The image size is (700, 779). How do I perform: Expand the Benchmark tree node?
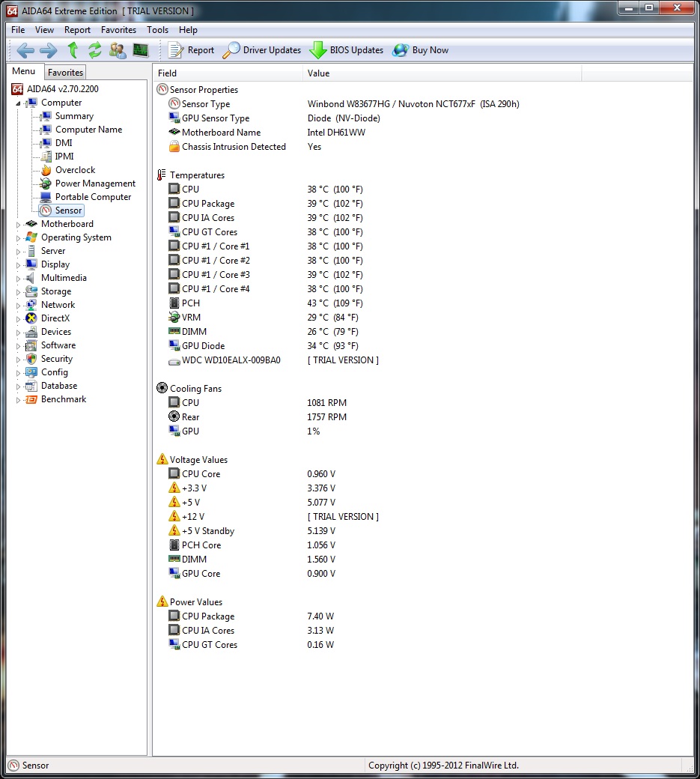(19, 399)
